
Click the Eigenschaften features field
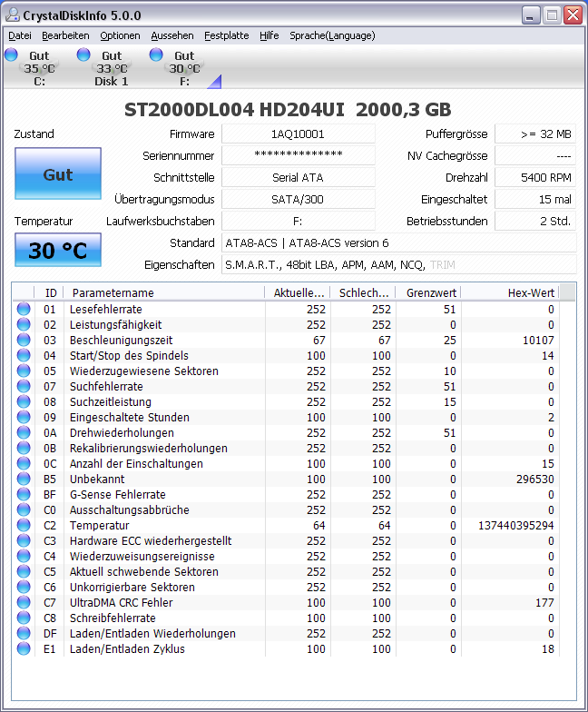[x=399, y=265]
